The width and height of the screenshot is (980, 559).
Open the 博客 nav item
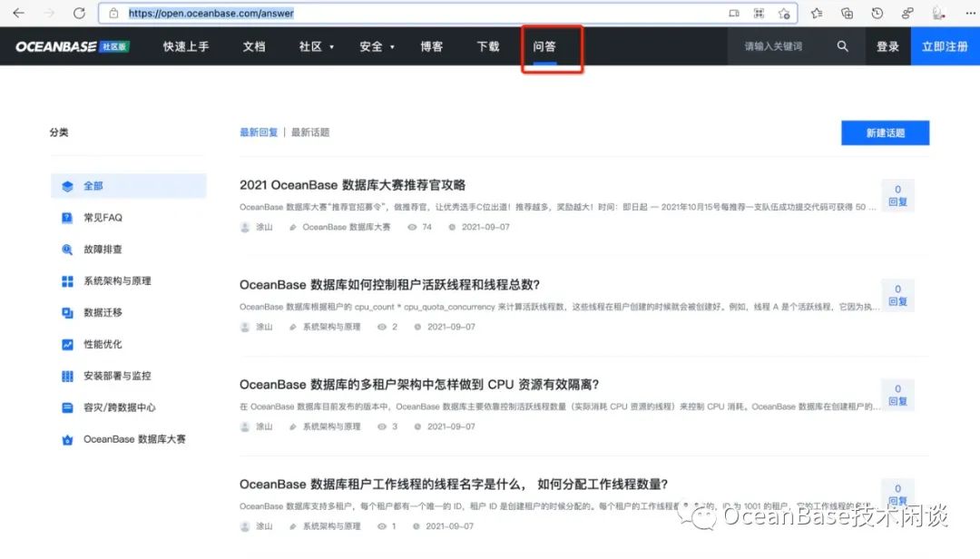pyautogui.click(x=431, y=46)
